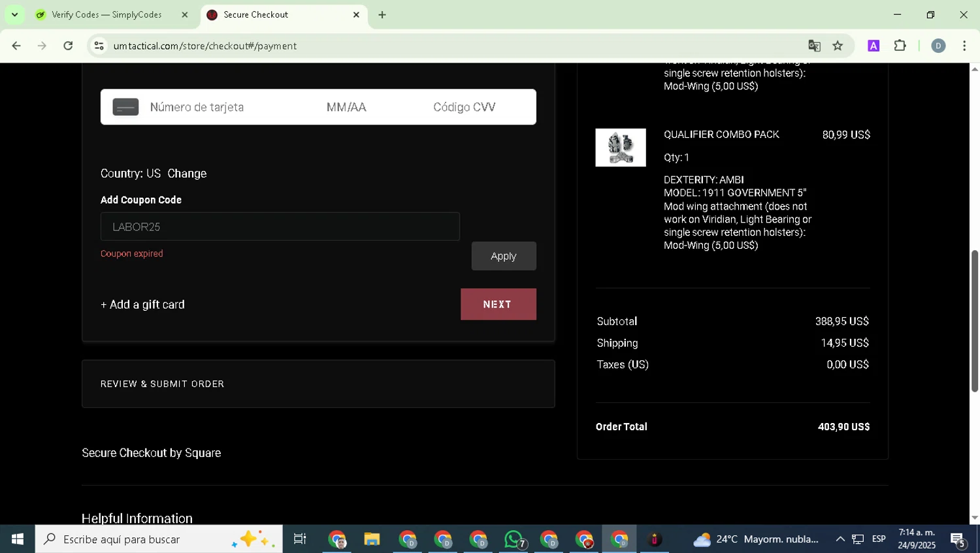Viewport: 980px width, 553px height.
Task: Click the Order Total 403,90 US$ value
Action: tap(843, 426)
